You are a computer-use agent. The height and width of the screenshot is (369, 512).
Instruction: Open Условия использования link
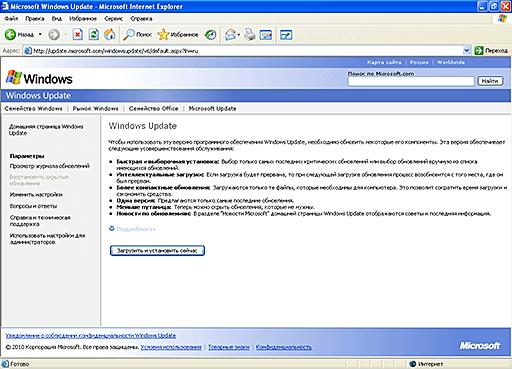coord(171,347)
